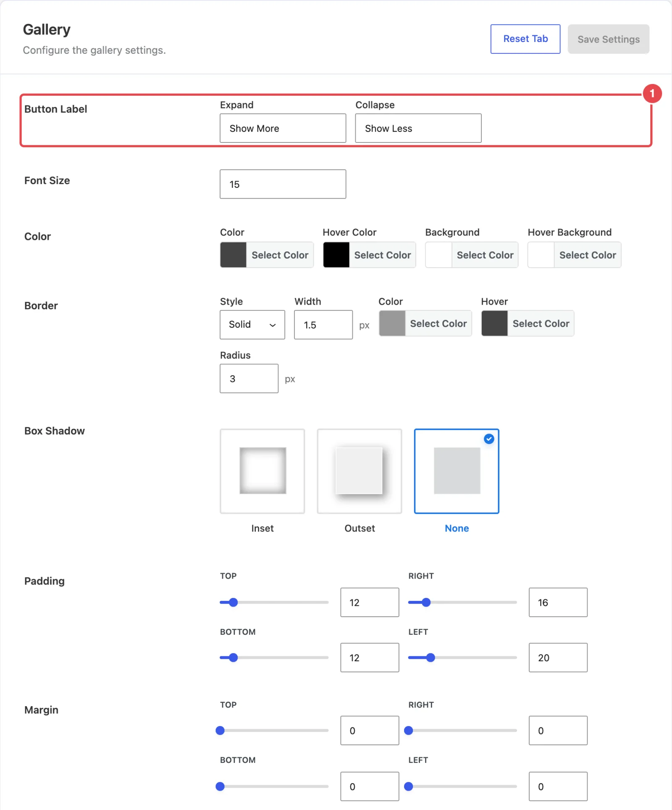Image resolution: width=672 pixels, height=810 pixels.
Task: Edit the Padding Top value field
Action: tap(370, 602)
